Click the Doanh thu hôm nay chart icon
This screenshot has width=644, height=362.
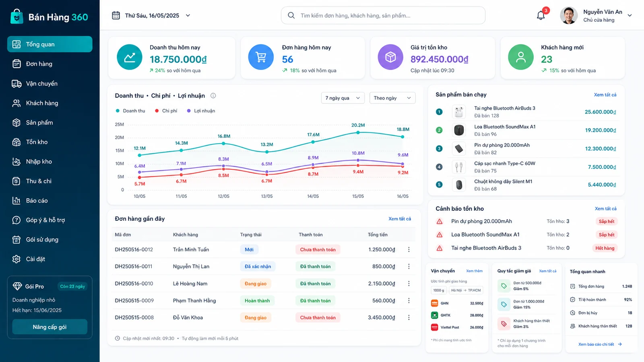point(130,57)
